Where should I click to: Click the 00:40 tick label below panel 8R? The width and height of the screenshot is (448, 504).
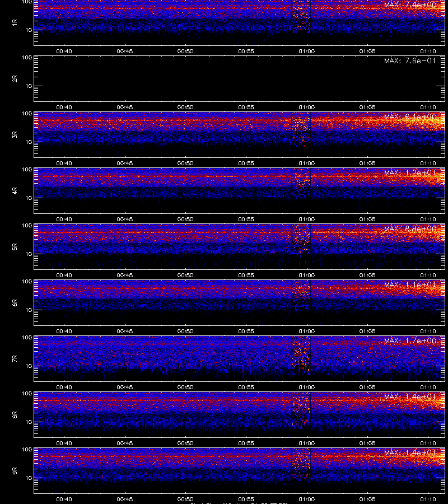click(64, 444)
